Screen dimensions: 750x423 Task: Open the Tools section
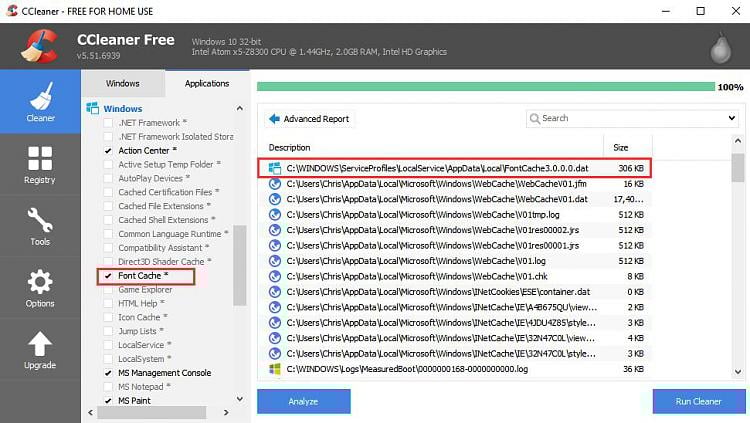[40, 226]
